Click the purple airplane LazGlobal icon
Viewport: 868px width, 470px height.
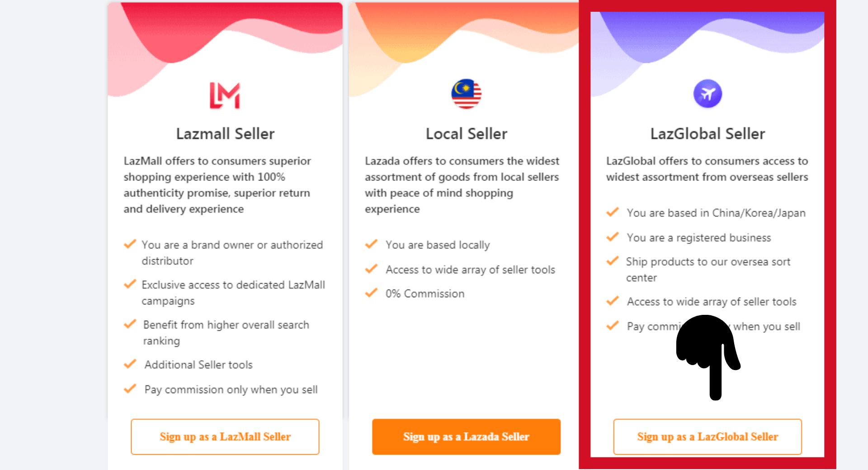[708, 94]
